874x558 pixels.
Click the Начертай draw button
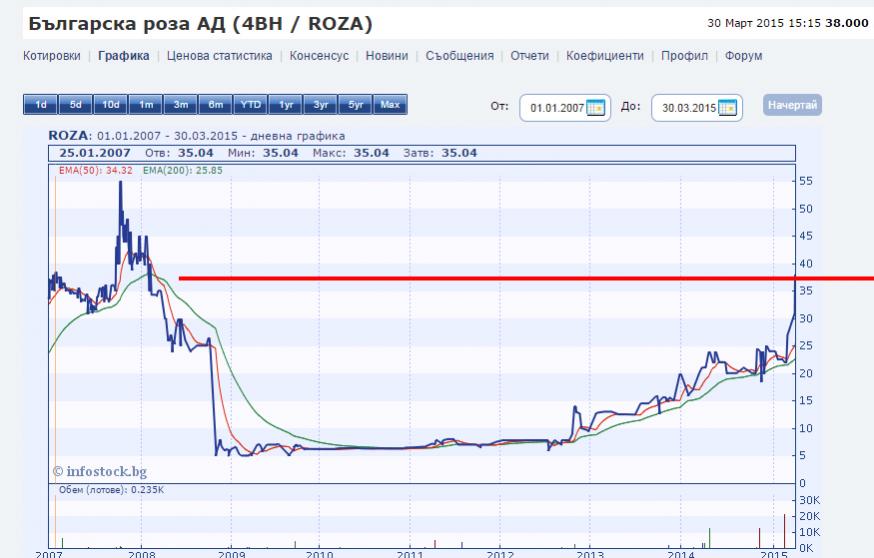click(x=792, y=105)
